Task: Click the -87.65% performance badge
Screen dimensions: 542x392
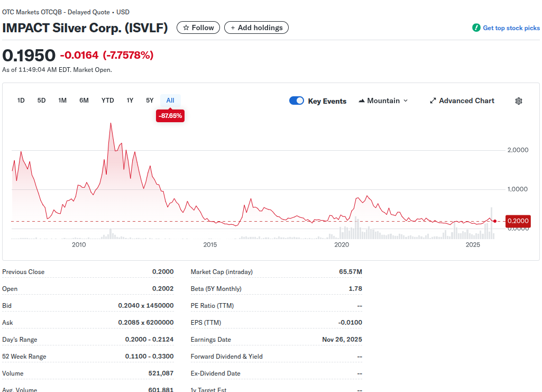Action: [x=170, y=115]
